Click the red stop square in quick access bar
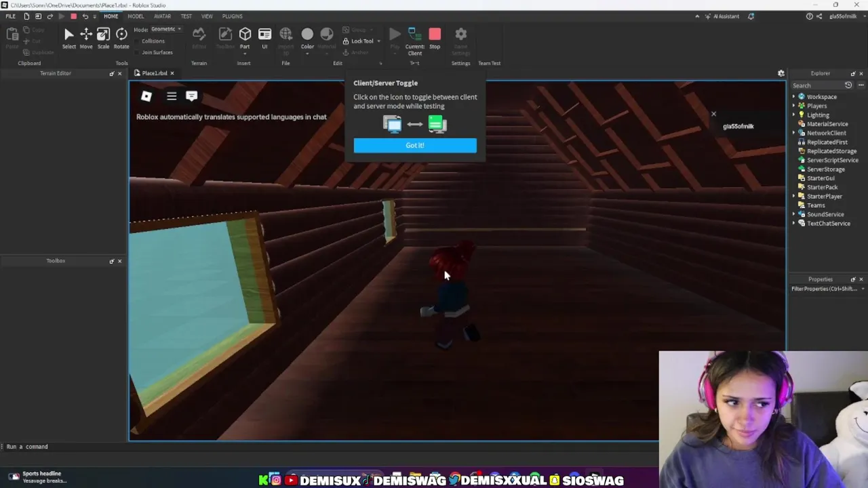Viewport: 868px width, 488px height. click(73, 16)
